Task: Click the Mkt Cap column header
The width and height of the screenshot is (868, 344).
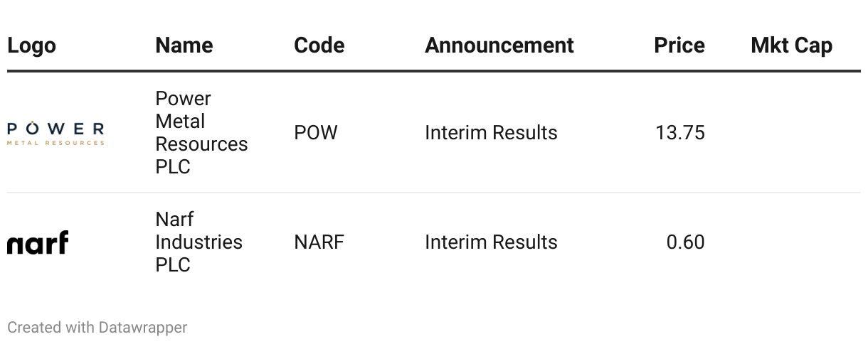Action: coord(791,45)
